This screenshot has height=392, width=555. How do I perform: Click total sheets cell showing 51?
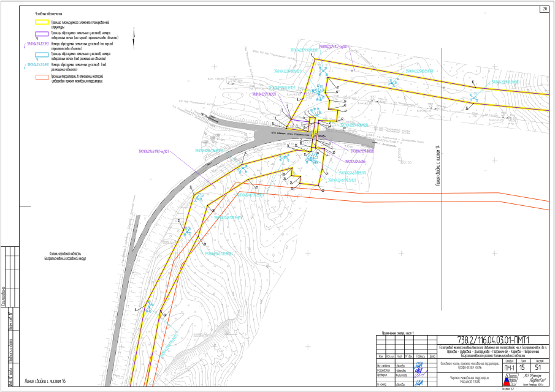(538, 367)
